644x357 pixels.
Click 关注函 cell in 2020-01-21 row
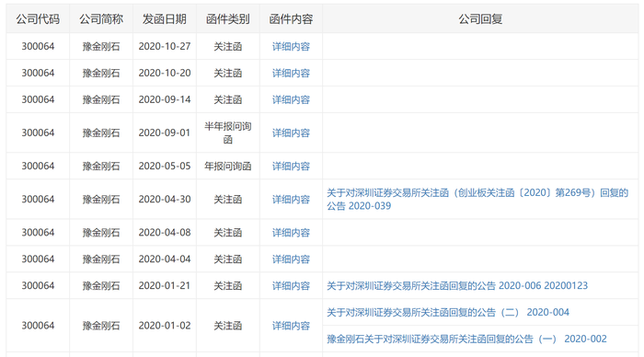pyautogui.click(x=228, y=286)
